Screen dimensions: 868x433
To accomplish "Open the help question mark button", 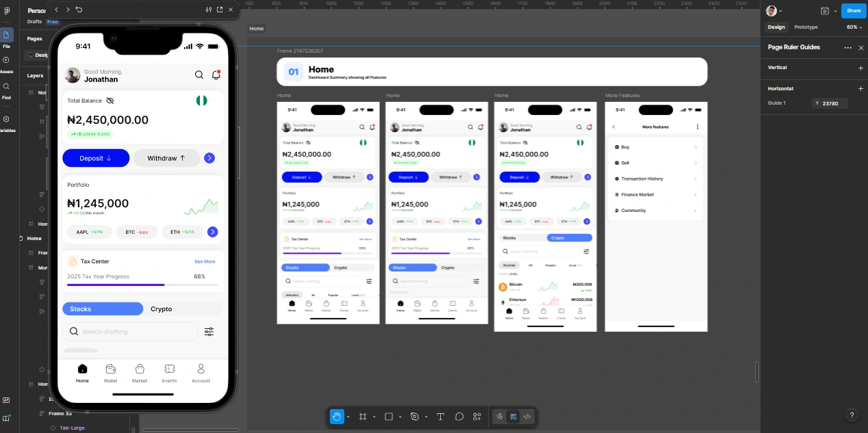I will [x=852, y=415].
